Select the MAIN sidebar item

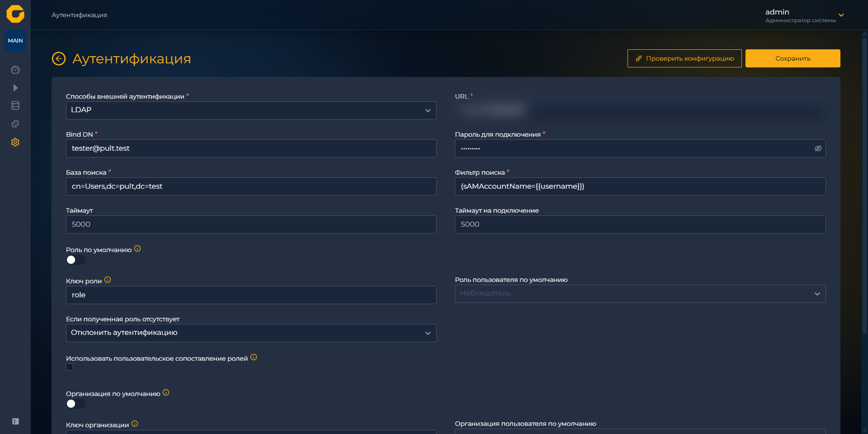pyautogui.click(x=15, y=41)
